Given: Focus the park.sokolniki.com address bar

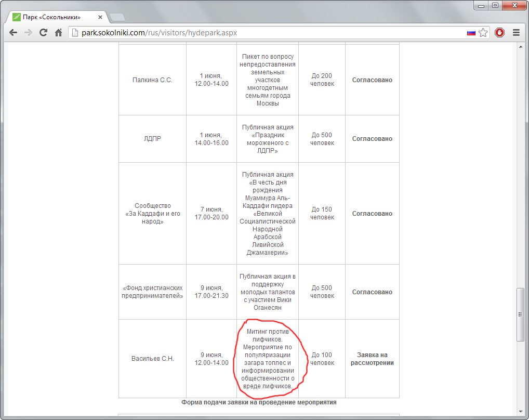Looking at the screenshot, I should [x=260, y=33].
